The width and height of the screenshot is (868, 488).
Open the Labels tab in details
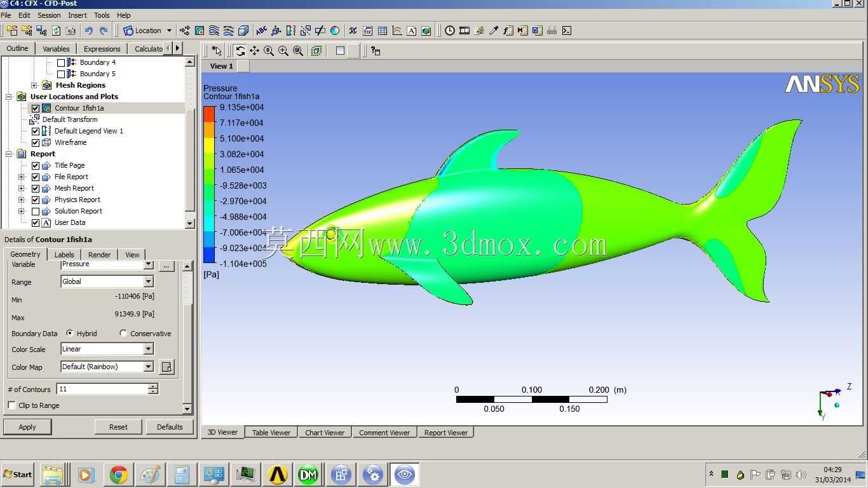pos(64,255)
